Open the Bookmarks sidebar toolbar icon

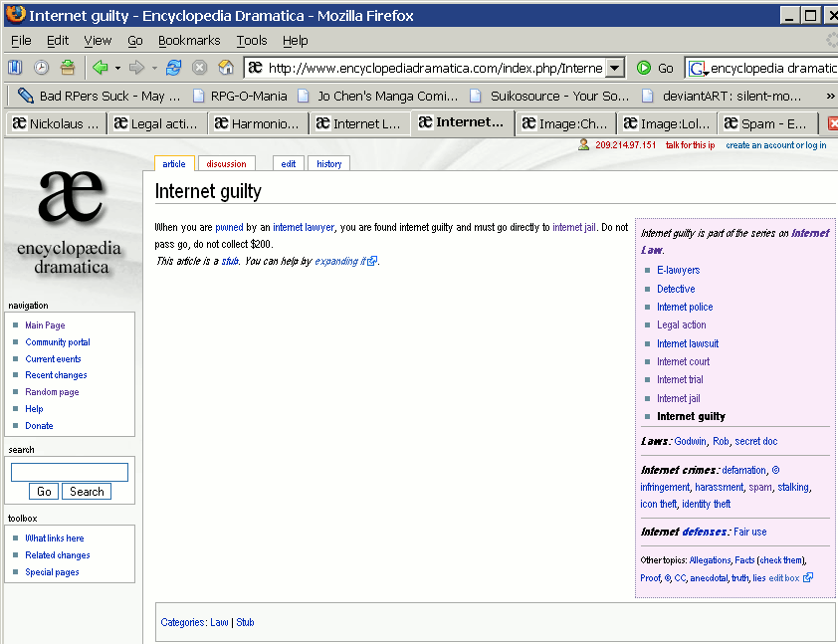click(x=15, y=68)
